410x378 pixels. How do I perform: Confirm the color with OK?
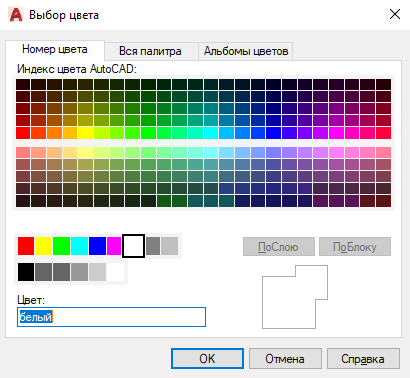click(x=207, y=359)
